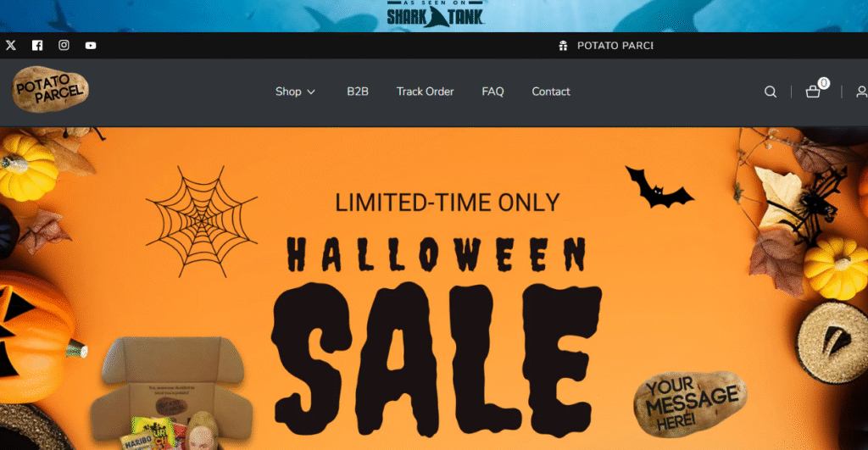Open the YouTube channel icon
This screenshot has height=450, width=868.
[91, 46]
